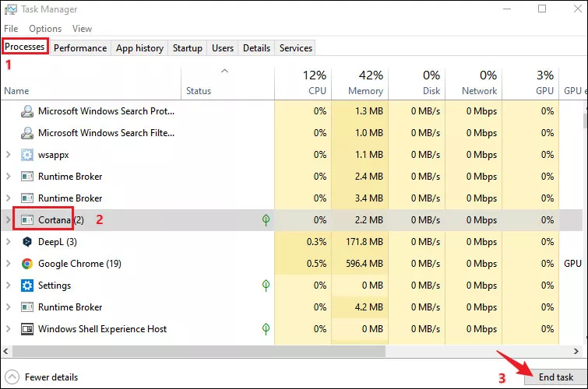This screenshot has height=389, width=588.
Task: Click the 596.4 MB memory value
Action: pos(364,264)
